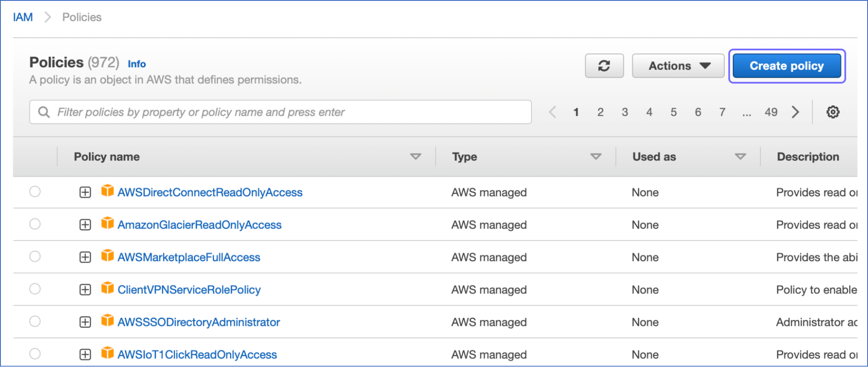The height and width of the screenshot is (367, 868).
Task: Expand the AWSDirectConnectReadOnlyAccess policy row
Action: pos(85,192)
